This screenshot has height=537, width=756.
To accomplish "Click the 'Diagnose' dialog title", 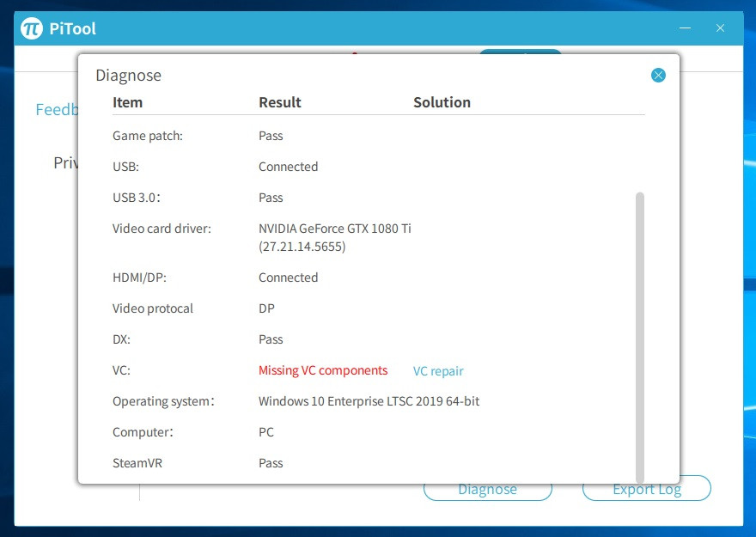I will coord(128,76).
